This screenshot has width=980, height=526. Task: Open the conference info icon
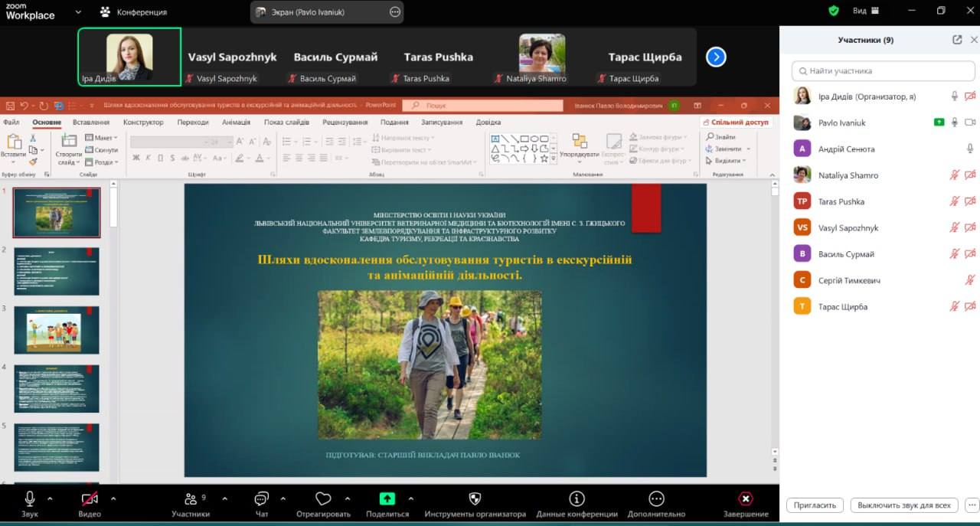point(577,499)
